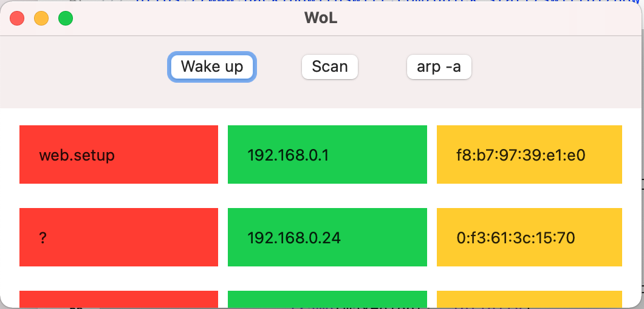Close the WoL window

click(x=17, y=18)
